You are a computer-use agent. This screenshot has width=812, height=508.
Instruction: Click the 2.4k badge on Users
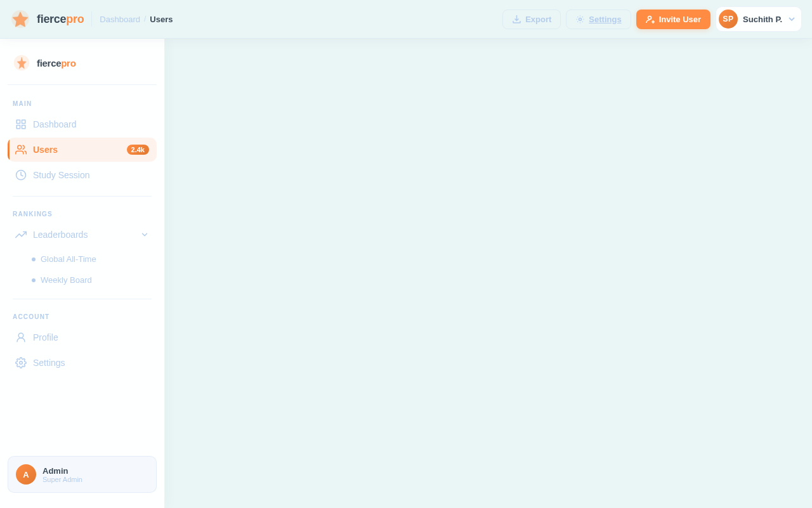coord(138,150)
